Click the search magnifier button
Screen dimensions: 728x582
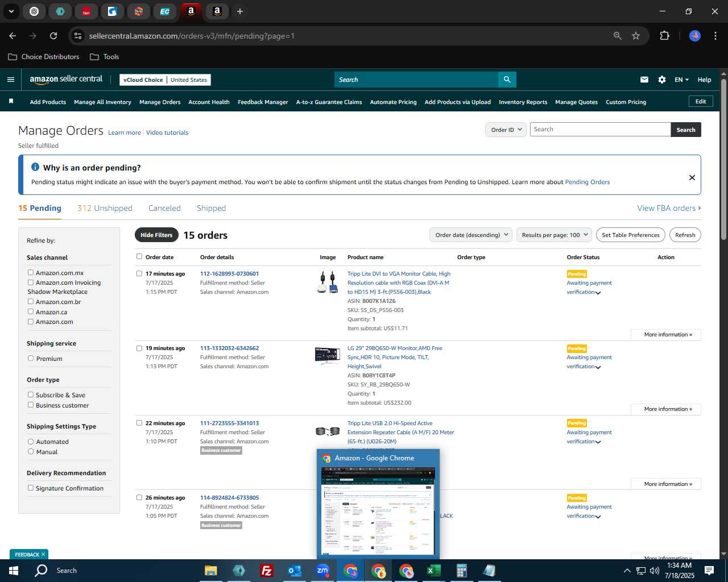point(507,80)
